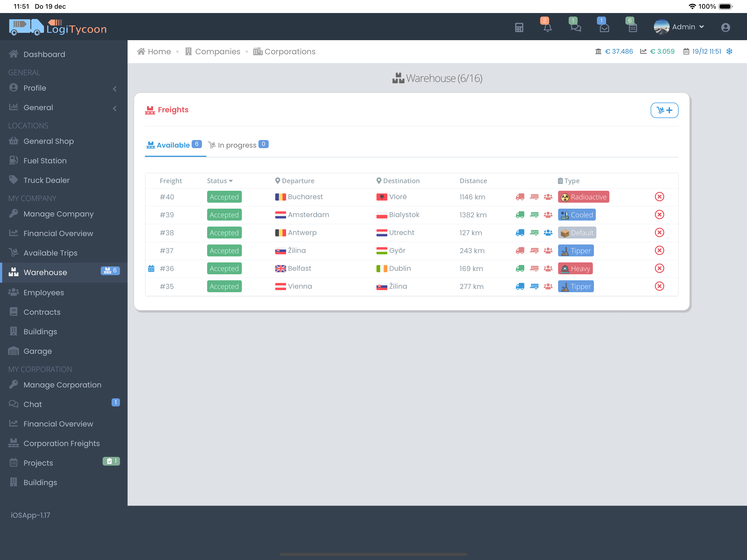The image size is (747, 560).
Task: Click truck icon in Antwerp freight row
Action: (520, 233)
